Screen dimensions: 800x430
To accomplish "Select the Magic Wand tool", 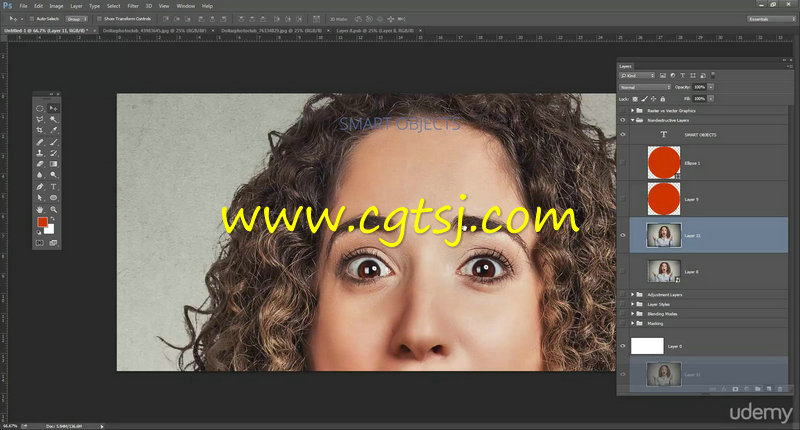I will [x=53, y=119].
